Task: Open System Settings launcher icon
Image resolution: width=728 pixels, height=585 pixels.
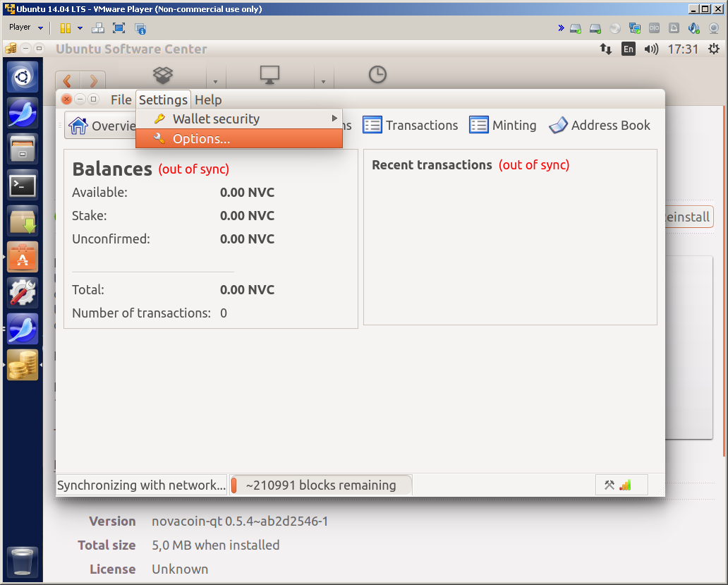Action: point(23,293)
